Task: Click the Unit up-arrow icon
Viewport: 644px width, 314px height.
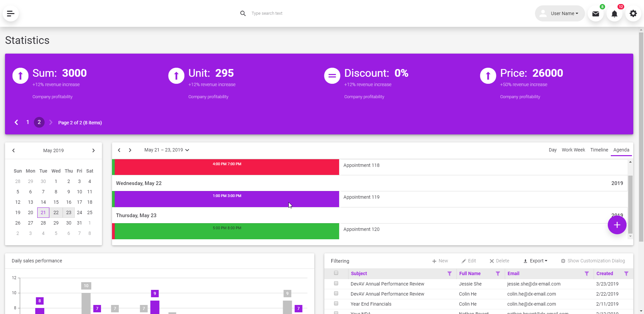Action: pos(176,76)
